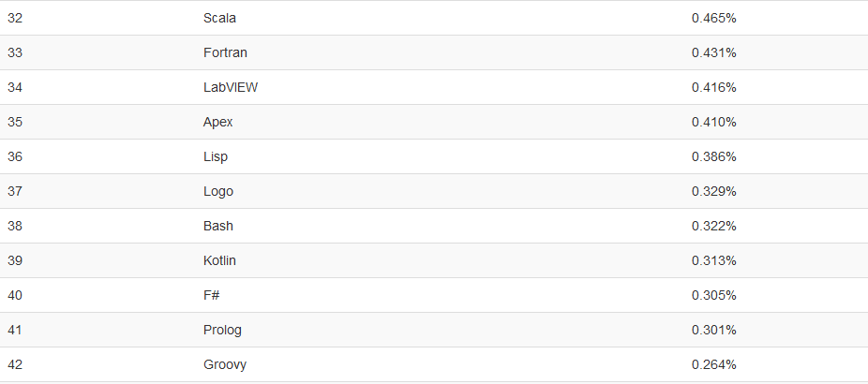Click the Lisp table entry

[x=216, y=156]
